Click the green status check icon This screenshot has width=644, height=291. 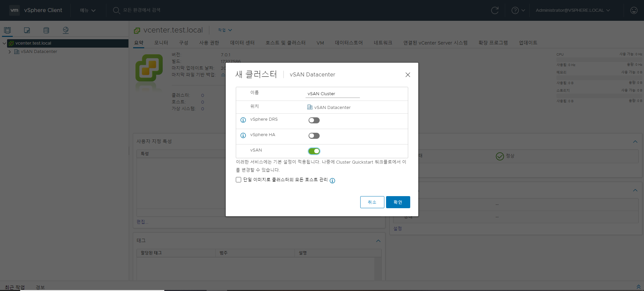click(500, 156)
